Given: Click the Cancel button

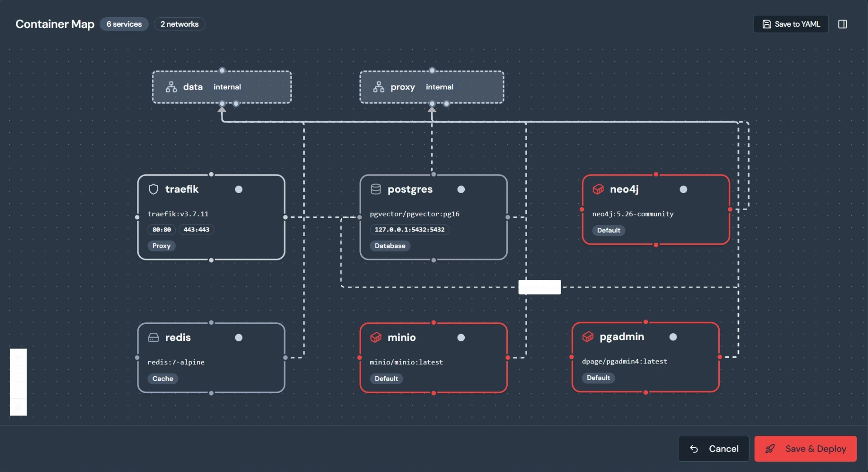Looking at the screenshot, I should pyautogui.click(x=713, y=448).
